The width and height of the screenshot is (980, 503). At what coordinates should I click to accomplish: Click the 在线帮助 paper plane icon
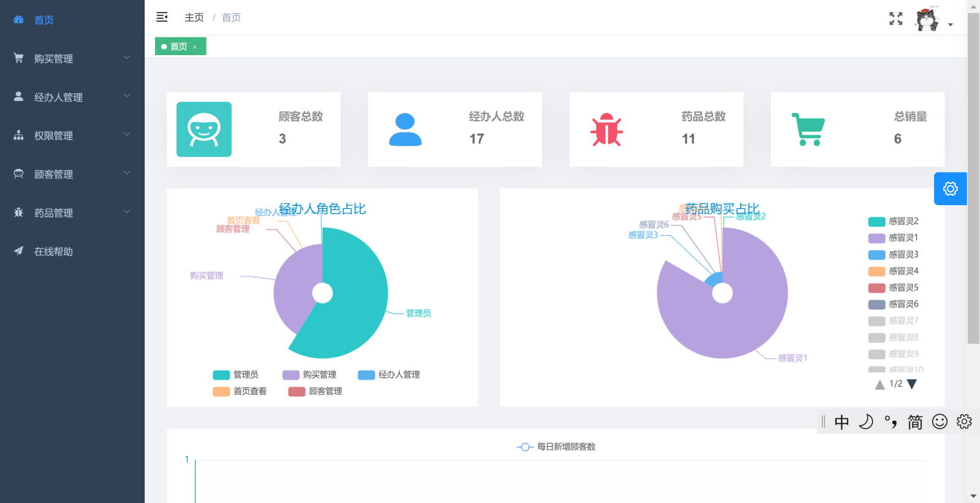(18, 251)
